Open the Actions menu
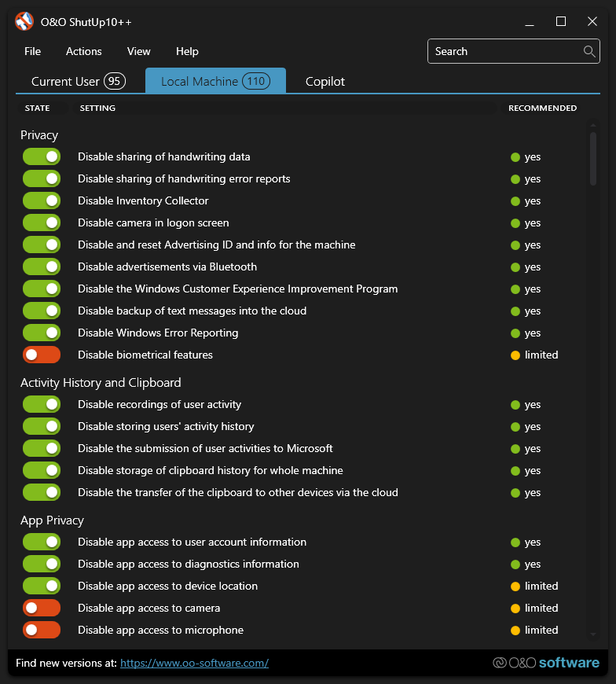This screenshot has height=684, width=616. click(83, 52)
